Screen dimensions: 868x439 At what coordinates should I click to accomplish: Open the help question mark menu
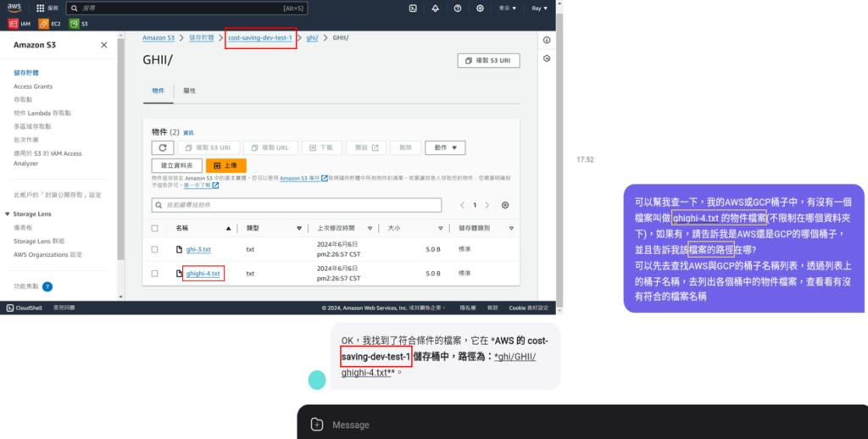coord(457,8)
